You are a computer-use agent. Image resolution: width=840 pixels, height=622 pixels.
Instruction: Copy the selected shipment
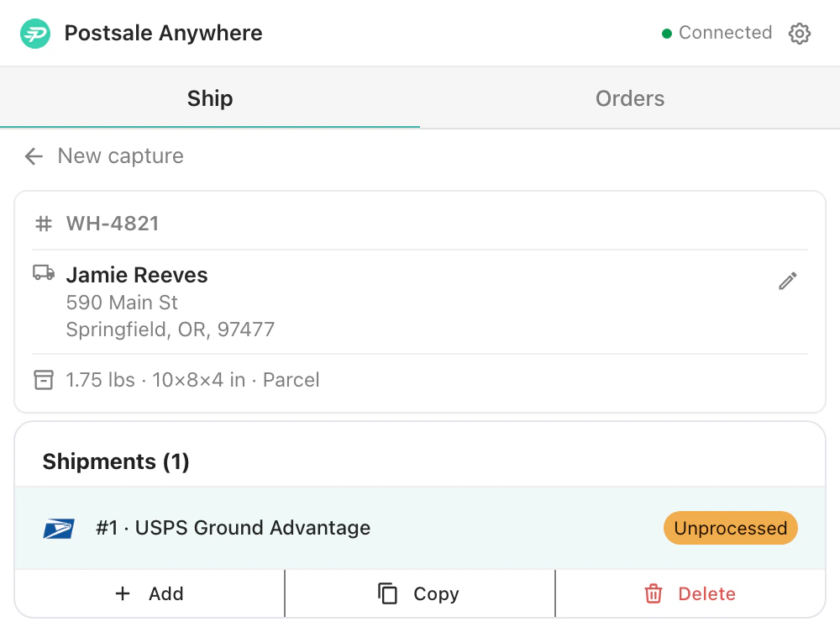tap(420, 593)
